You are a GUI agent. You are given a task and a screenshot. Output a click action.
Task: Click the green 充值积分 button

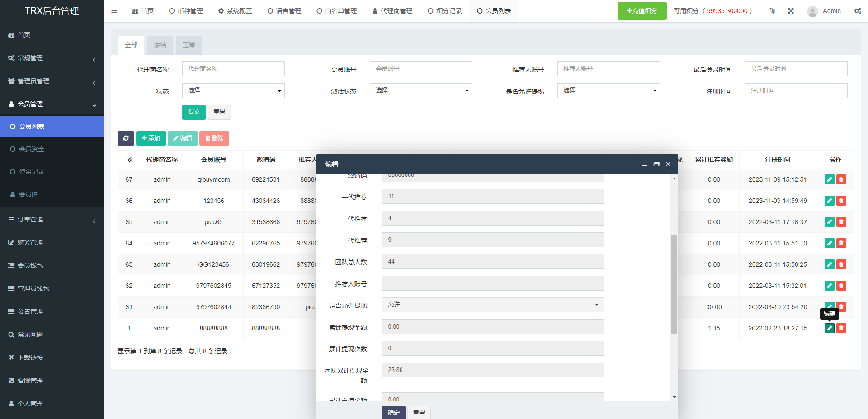[x=642, y=11]
